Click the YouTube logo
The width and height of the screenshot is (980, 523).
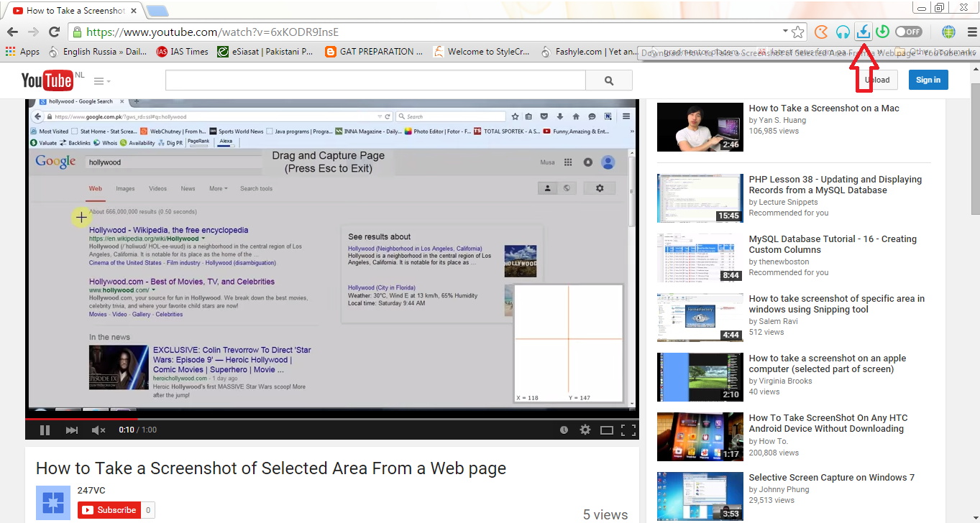tap(47, 80)
